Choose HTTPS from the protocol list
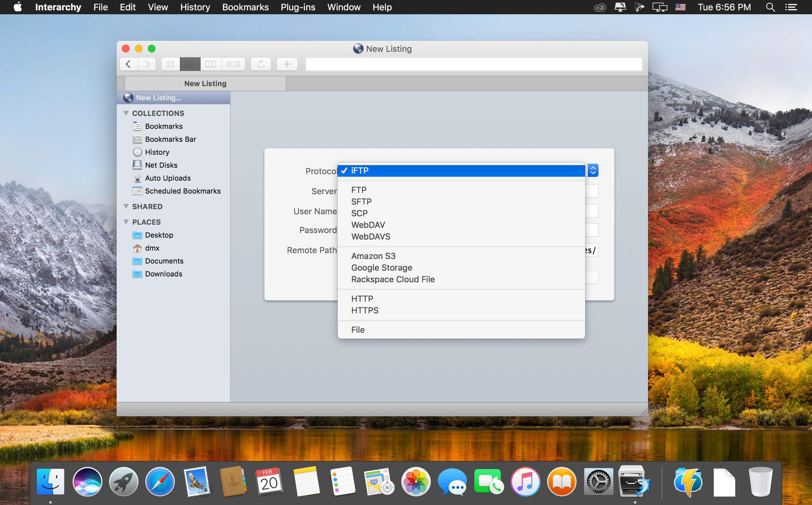The width and height of the screenshot is (812, 505). click(461, 311)
